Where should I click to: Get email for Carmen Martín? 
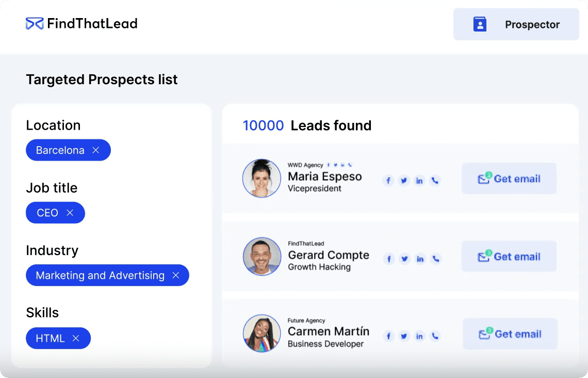[510, 334]
